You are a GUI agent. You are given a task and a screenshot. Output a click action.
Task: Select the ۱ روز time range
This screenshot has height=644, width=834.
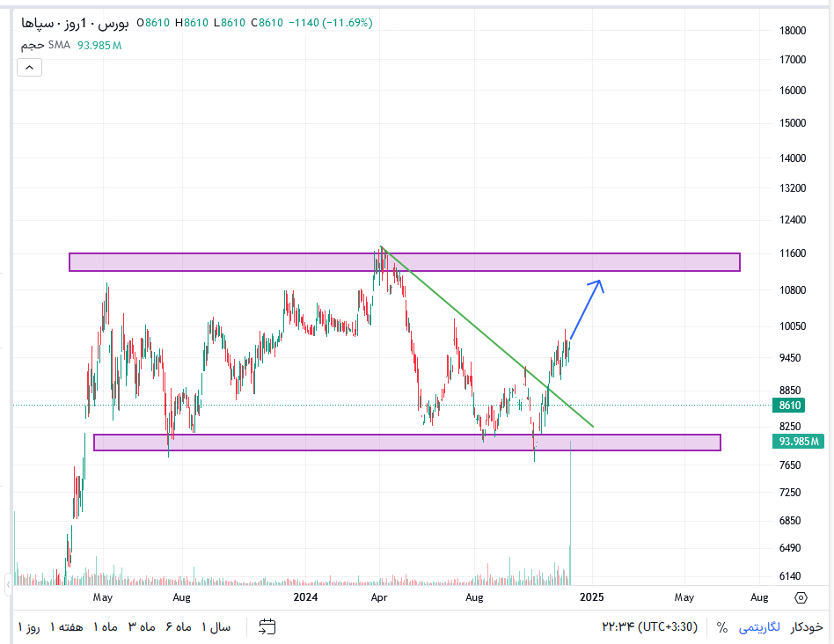point(29,627)
